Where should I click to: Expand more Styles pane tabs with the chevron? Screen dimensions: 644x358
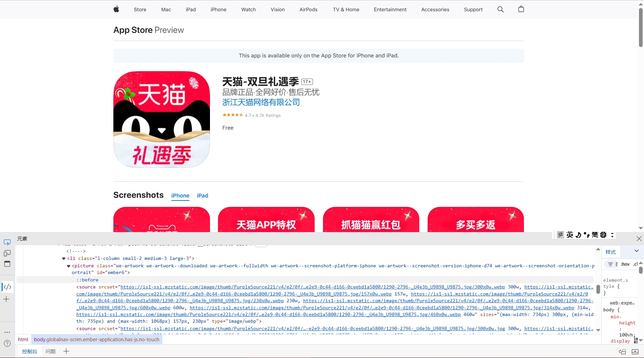[x=636, y=251]
